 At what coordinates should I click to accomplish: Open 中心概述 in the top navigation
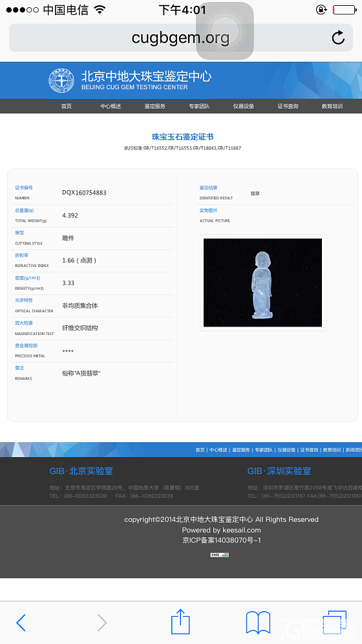pyautogui.click(x=111, y=106)
